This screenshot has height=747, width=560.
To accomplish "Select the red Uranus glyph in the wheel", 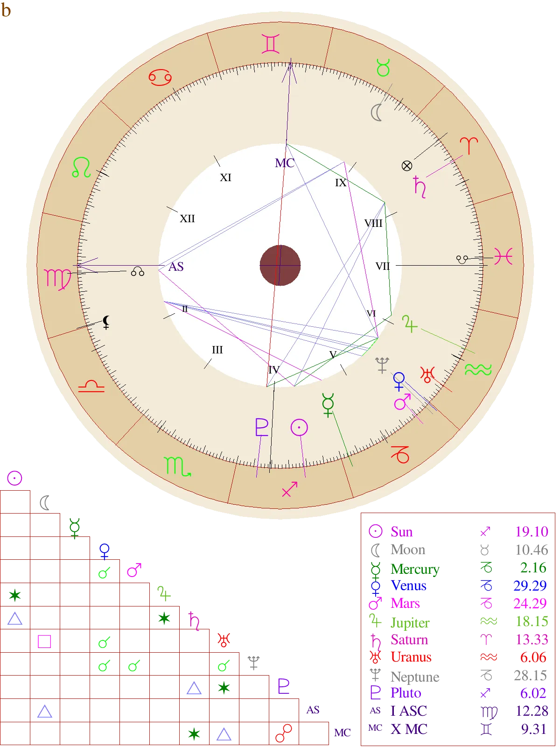I will click(427, 374).
